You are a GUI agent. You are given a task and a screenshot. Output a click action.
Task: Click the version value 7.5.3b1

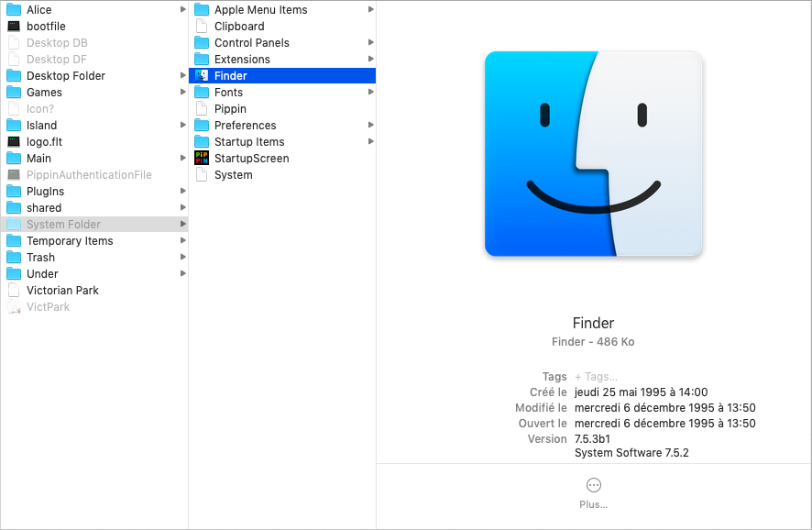[592, 439]
